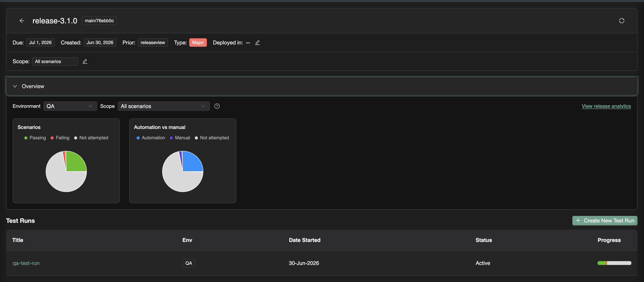Viewport: 644px width, 282px height.
Task: Click the Jul 1, 2026 due date
Action: pyautogui.click(x=40, y=43)
